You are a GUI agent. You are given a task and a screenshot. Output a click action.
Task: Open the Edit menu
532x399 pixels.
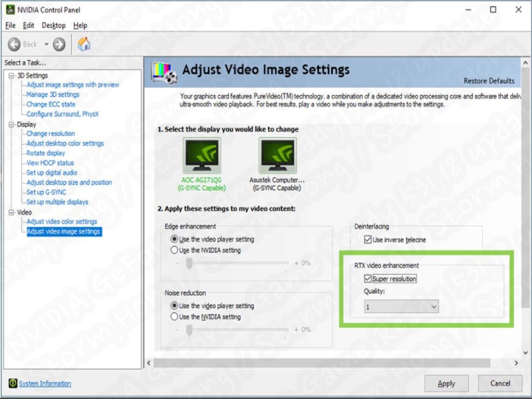click(29, 25)
